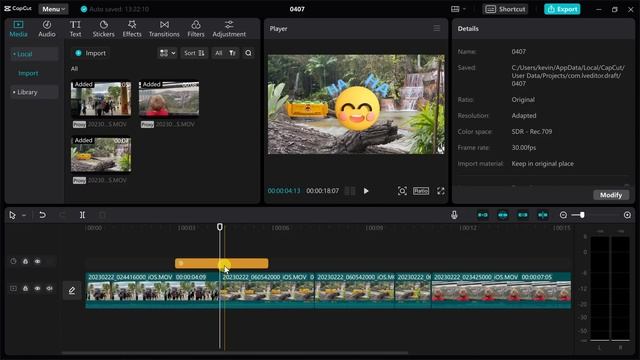Click the Undo icon
640x360 pixels.
[x=42, y=215]
